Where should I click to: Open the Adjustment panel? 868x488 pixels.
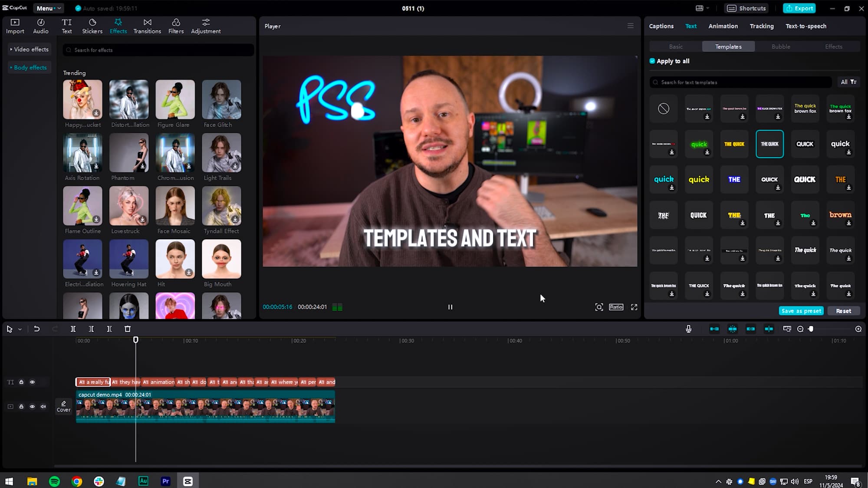(x=206, y=26)
